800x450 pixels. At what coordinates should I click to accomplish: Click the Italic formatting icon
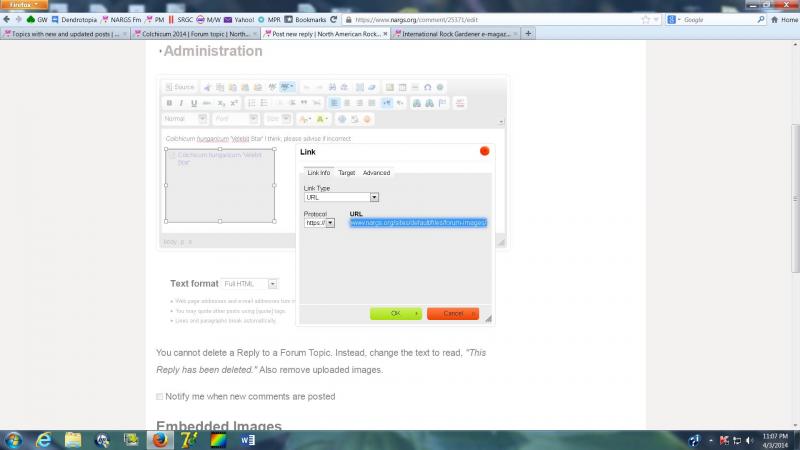pyautogui.click(x=181, y=103)
